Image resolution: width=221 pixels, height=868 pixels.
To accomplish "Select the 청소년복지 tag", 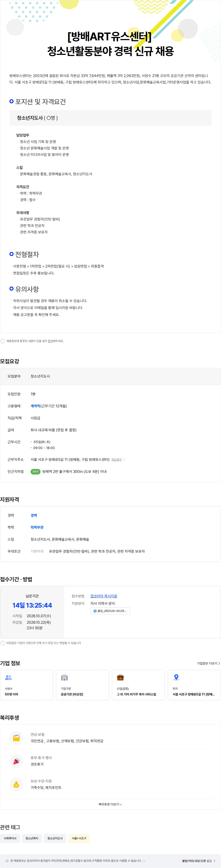I will [32, 838].
